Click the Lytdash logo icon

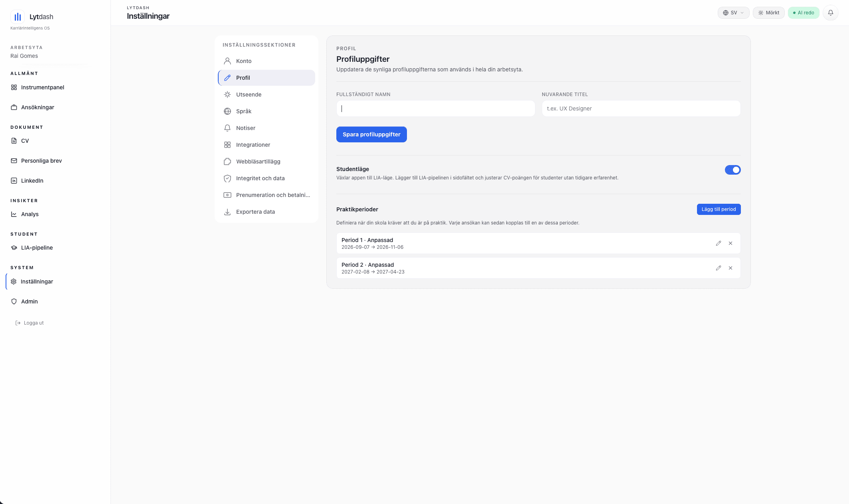(x=18, y=17)
